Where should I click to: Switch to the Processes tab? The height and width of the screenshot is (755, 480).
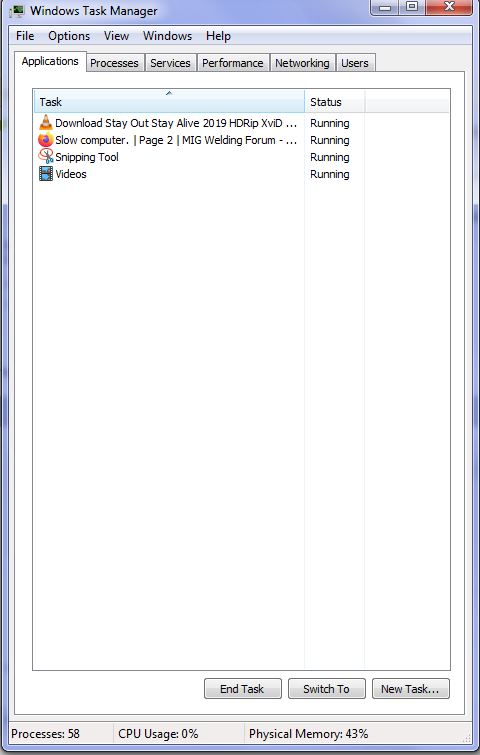coord(115,63)
